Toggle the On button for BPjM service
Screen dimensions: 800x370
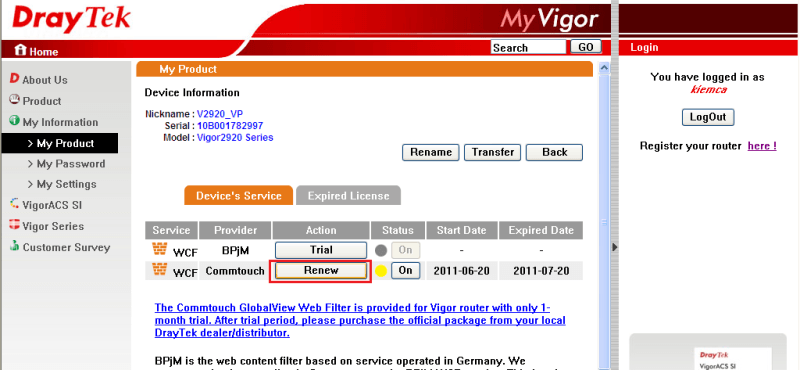point(406,250)
